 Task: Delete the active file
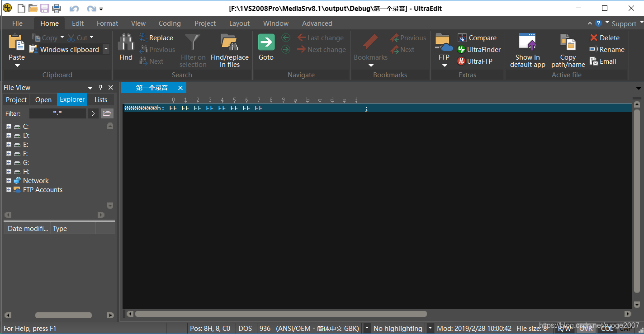click(x=605, y=38)
